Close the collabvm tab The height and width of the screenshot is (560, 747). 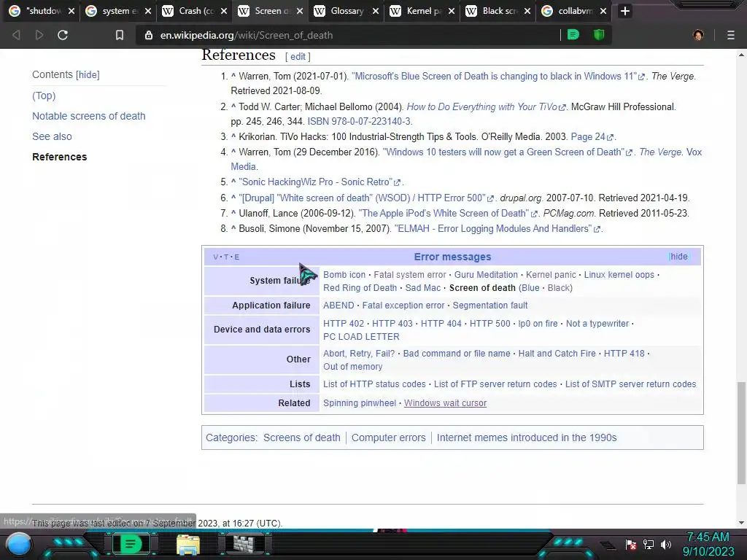click(x=603, y=11)
